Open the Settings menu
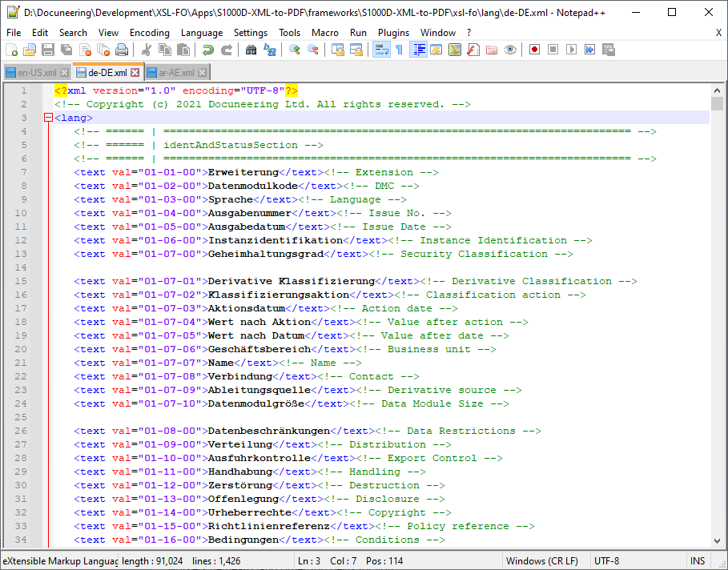 (x=250, y=33)
